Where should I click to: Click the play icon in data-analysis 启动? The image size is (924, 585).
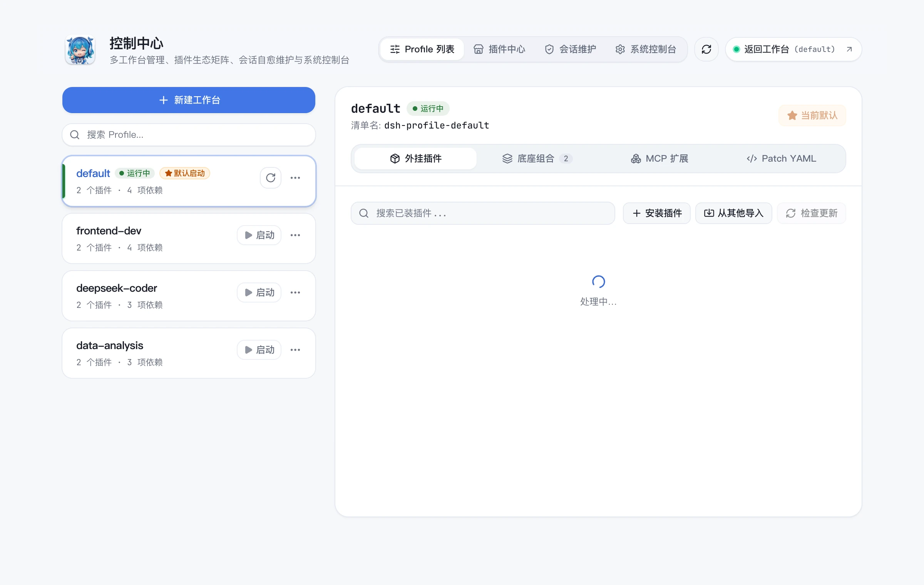[249, 350]
